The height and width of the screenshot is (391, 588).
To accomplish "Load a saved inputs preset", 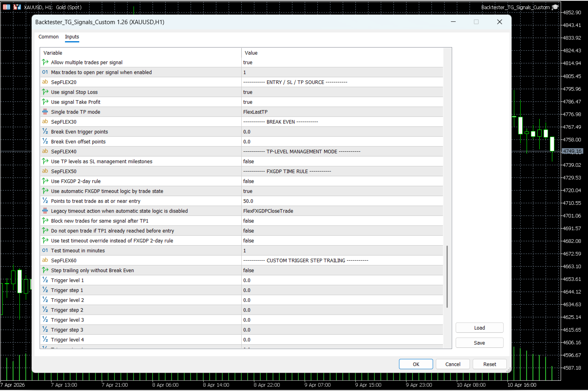I will click(479, 328).
